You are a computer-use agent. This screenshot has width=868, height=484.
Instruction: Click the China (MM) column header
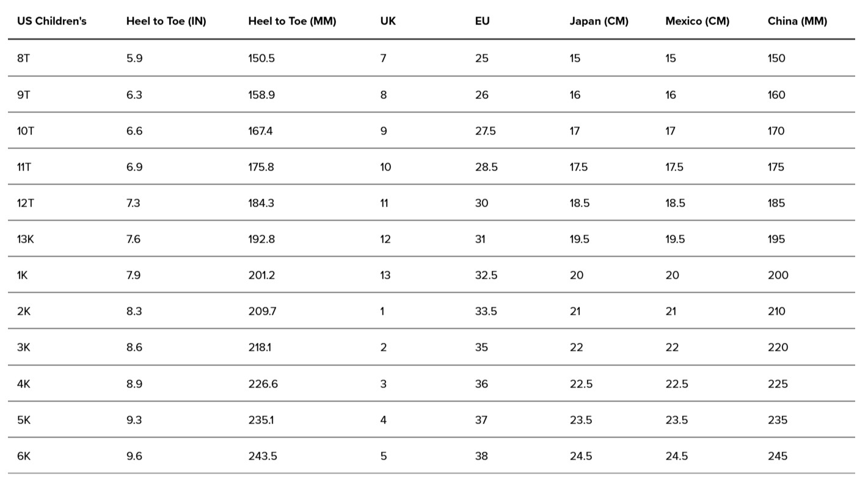click(797, 21)
